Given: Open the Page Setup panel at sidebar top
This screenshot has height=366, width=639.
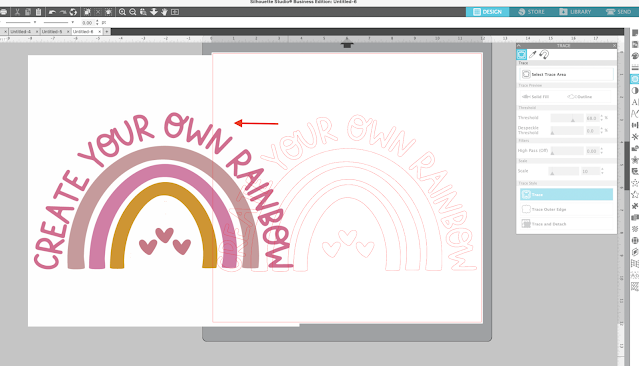Looking at the screenshot, I should pyautogui.click(x=635, y=33).
